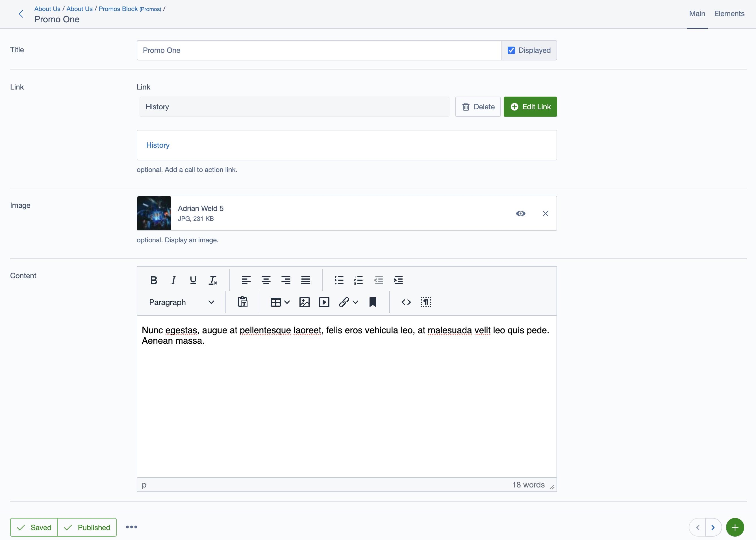Click the clear formatting icon

point(213,280)
